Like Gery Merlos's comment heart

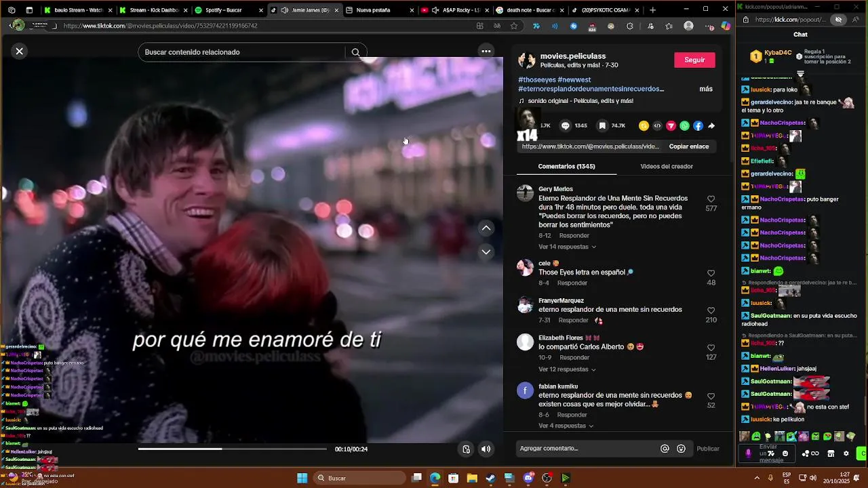(711, 199)
